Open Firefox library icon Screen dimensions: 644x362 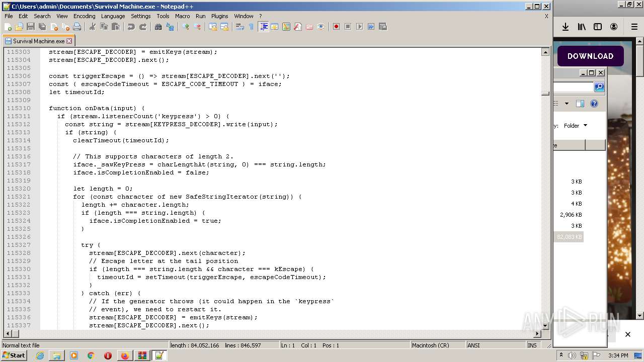point(582,27)
